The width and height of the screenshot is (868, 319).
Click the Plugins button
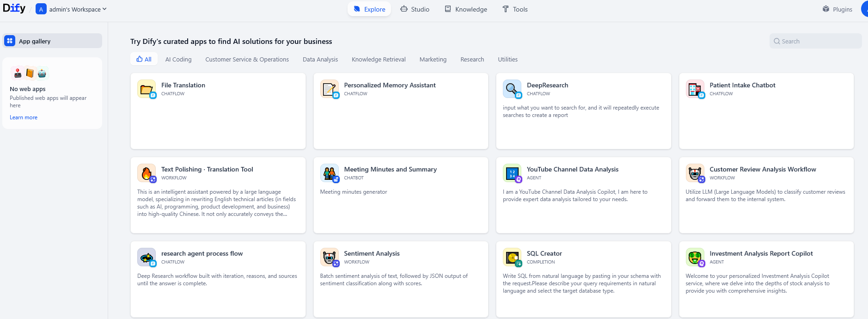(x=837, y=9)
